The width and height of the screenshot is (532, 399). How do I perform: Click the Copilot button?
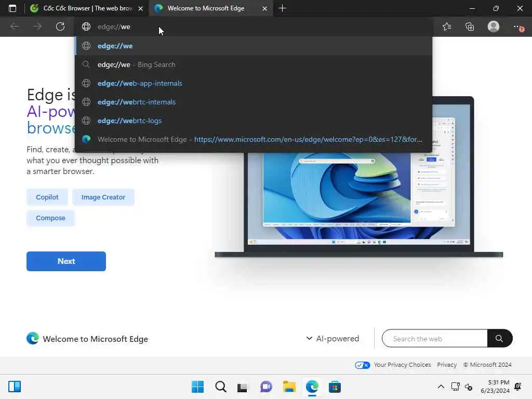click(47, 197)
